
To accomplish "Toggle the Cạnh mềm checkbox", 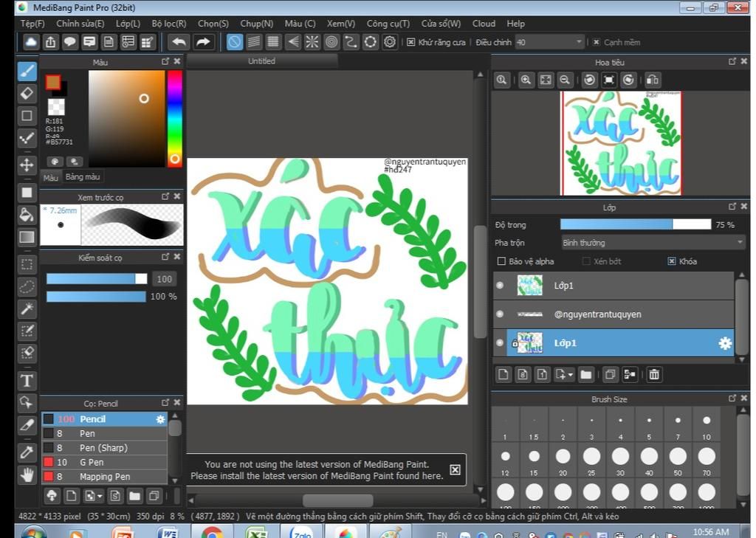I will point(597,42).
